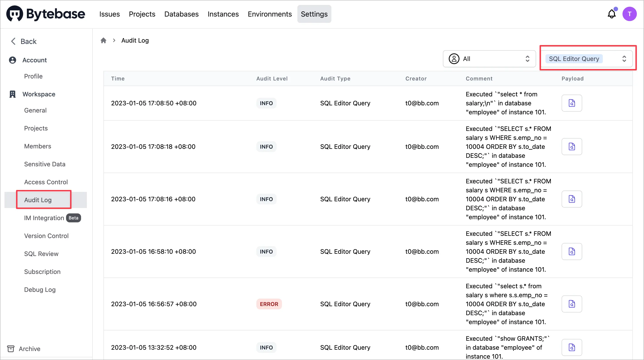Open the payload for the show GRANTS entry

[x=572, y=347]
